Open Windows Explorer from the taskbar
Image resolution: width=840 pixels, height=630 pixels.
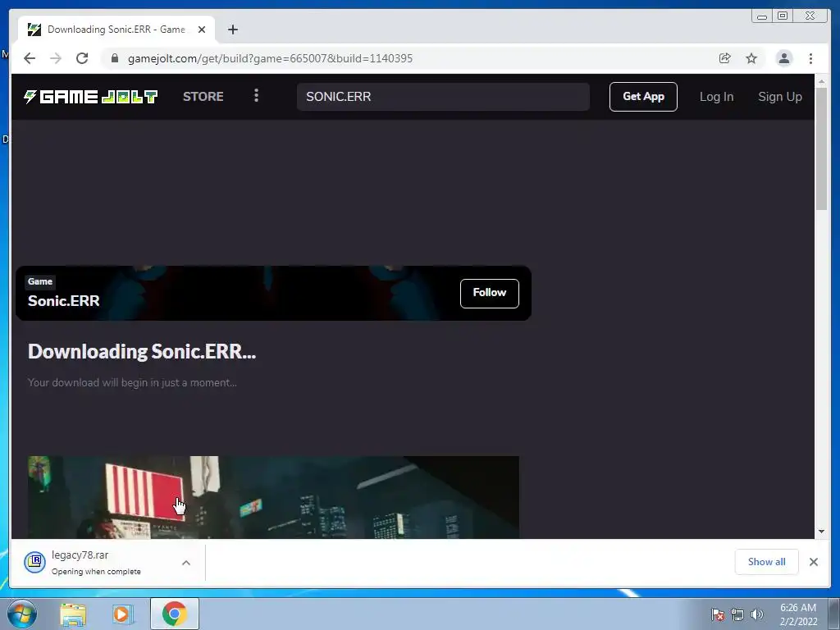pyautogui.click(x=73, y=614)
